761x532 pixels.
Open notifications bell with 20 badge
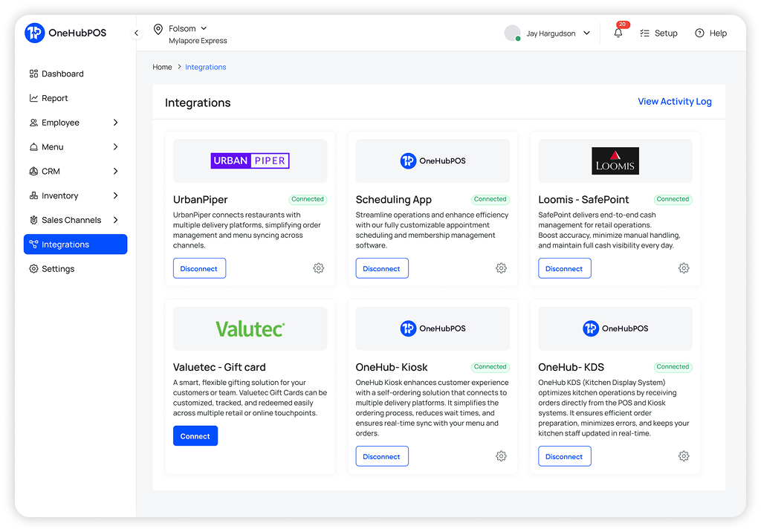(x=618, y=33)
